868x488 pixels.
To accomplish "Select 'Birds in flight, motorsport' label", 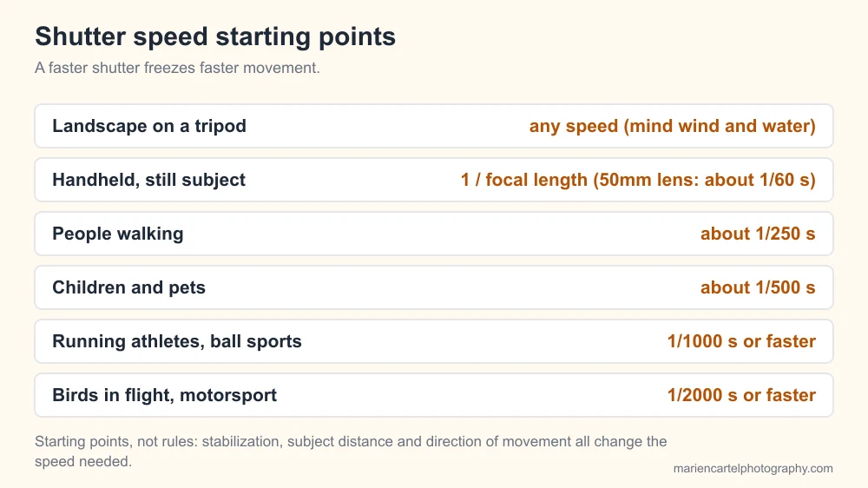I will pyautogui.click(x=164, y=395).
